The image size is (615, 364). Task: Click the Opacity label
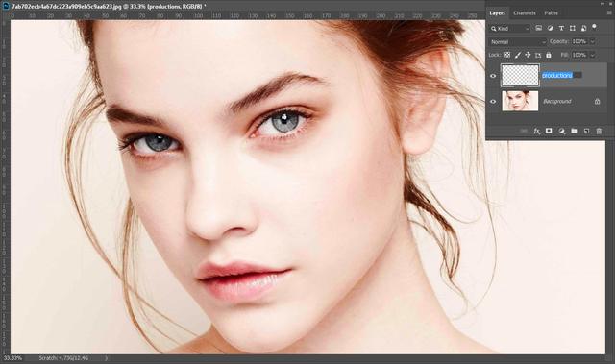pyautogui.click(x=559, y=41)
